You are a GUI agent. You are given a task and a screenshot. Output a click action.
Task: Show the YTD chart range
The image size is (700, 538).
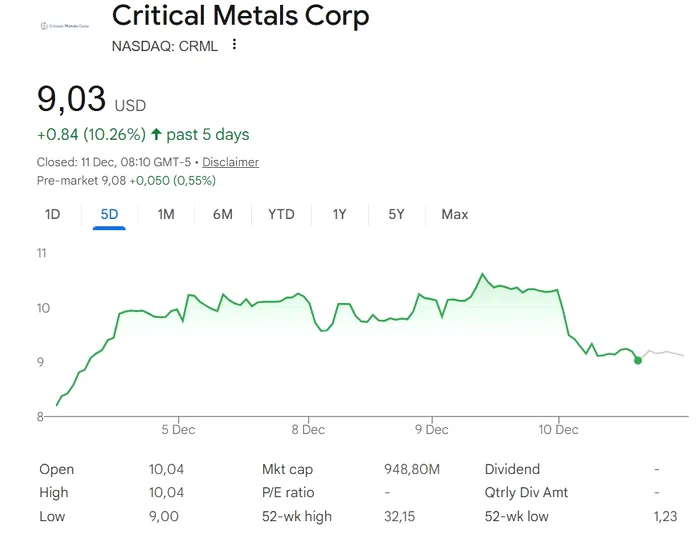(x=281, y=214)
